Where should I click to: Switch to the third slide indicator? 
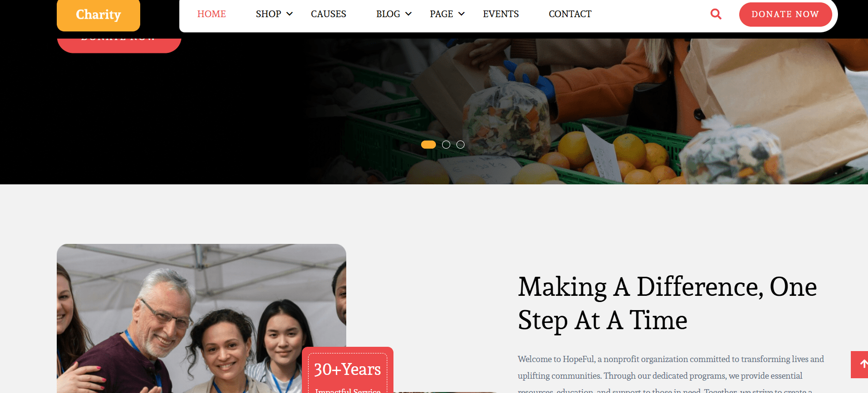coord(460,144)
